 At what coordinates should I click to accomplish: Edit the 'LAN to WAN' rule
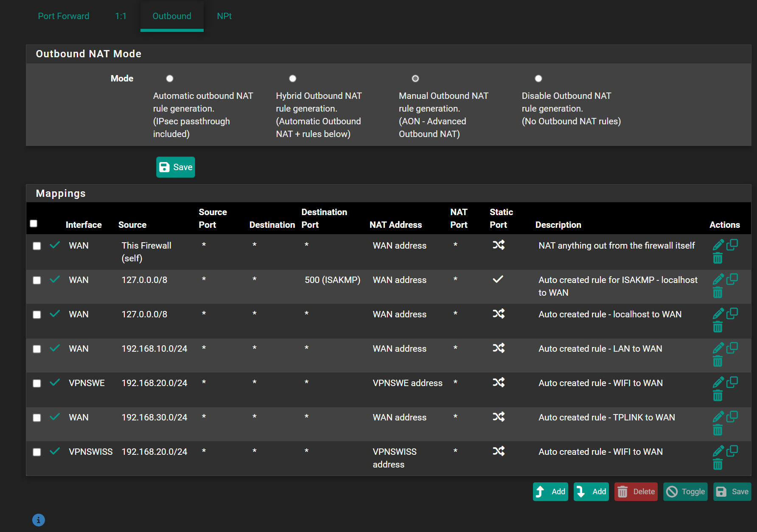(x=718, y=348)
